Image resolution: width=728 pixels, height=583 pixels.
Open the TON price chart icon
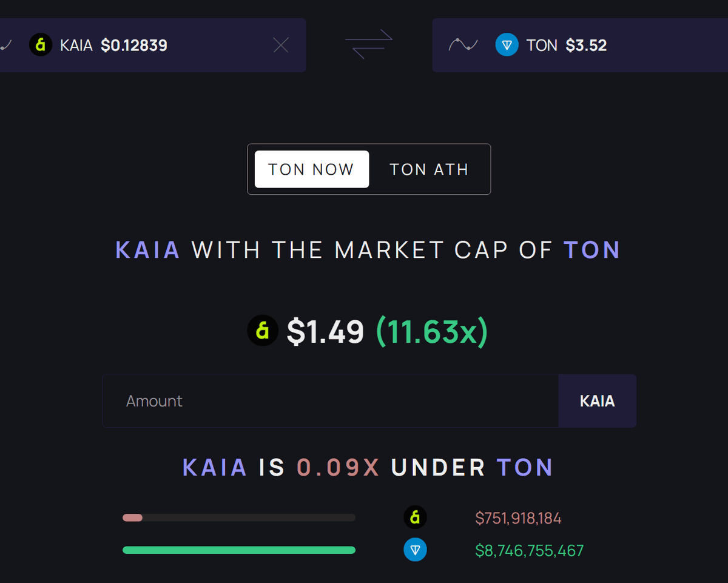[463, 45]
